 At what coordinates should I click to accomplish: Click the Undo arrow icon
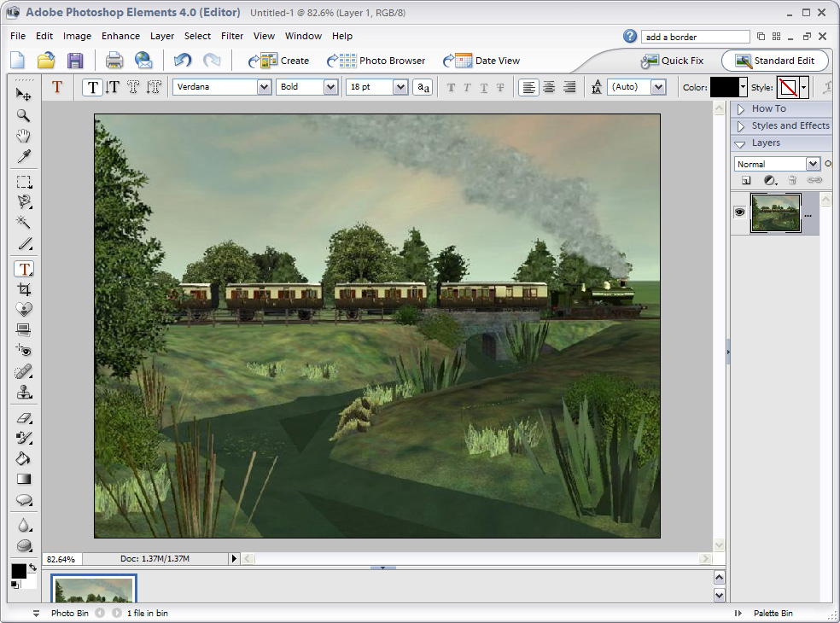click(183, 60)
